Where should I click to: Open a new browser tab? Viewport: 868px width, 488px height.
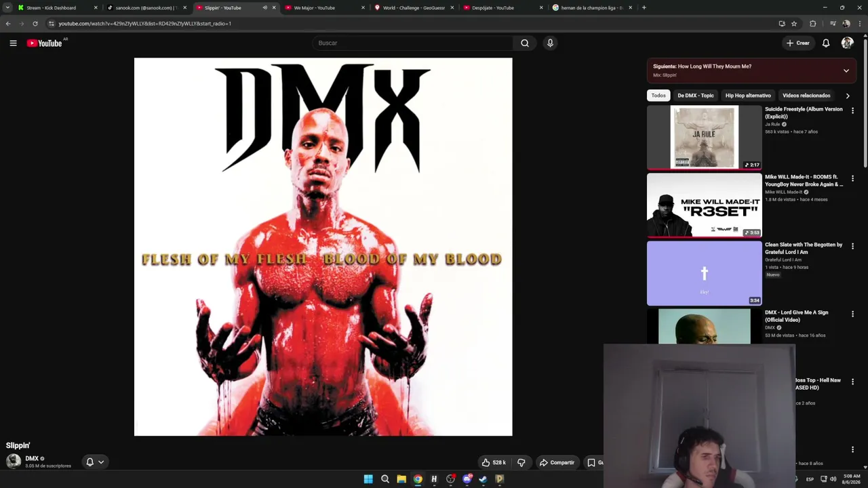644,7
